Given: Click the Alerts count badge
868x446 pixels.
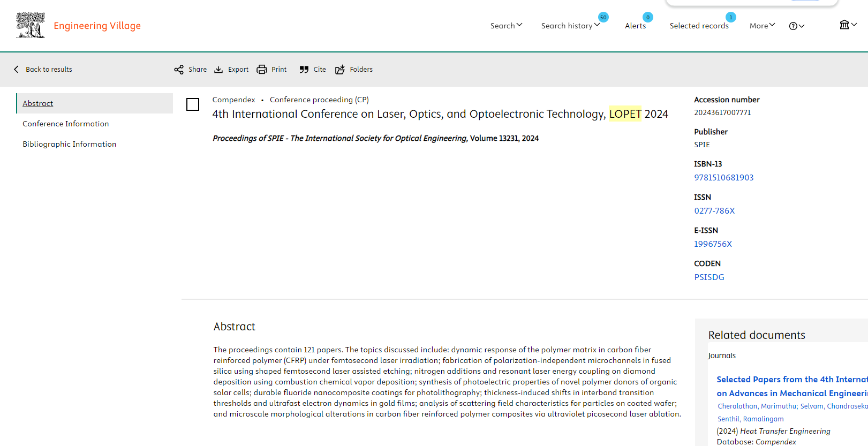Looking at the screenshot, I should click(x=648, y=17).
